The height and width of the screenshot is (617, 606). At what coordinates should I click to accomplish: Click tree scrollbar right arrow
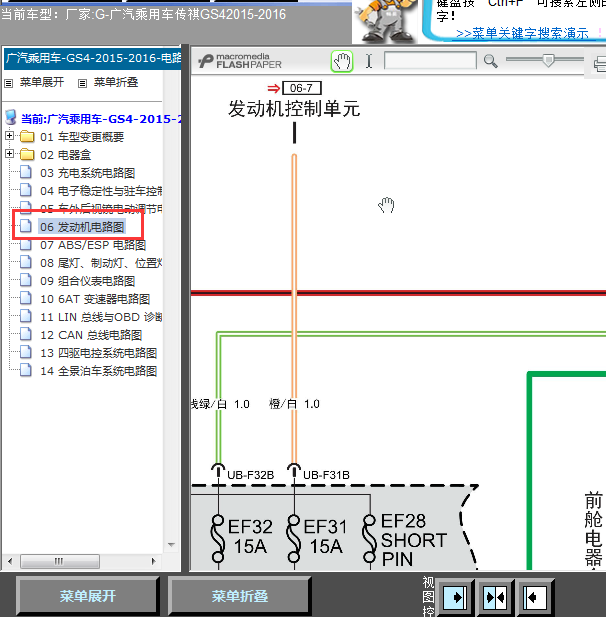(153, 562)
